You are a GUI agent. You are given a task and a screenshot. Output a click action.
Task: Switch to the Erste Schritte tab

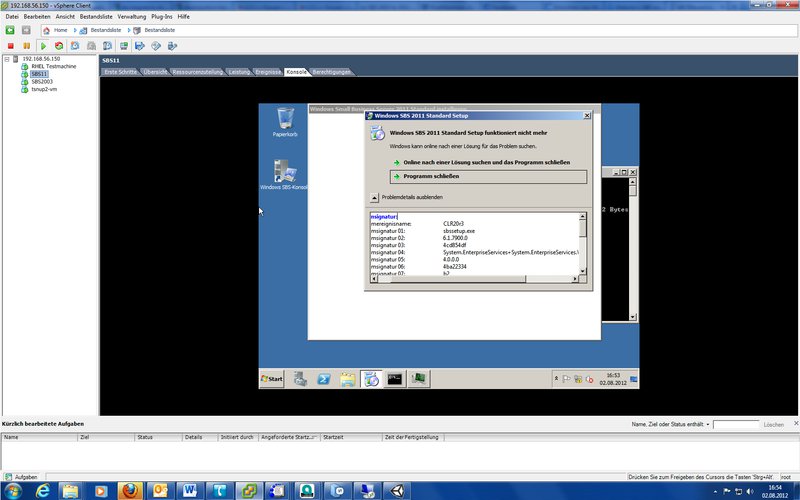[120, 72]
